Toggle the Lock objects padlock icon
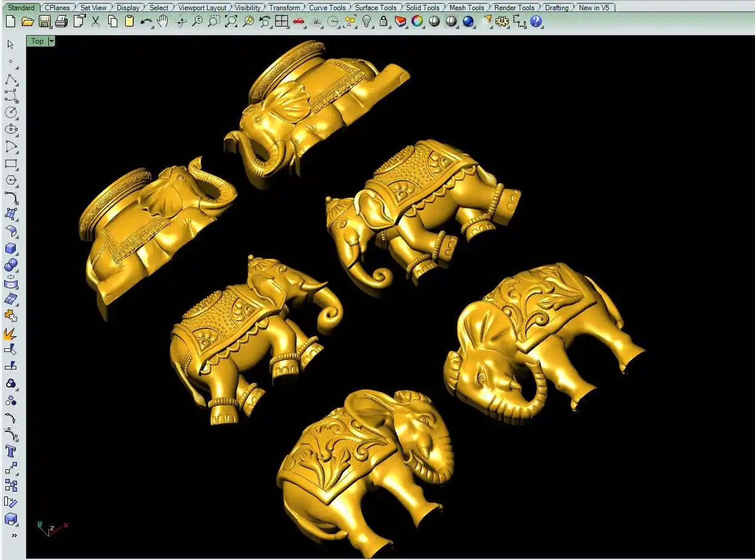Image resolution: width=755 pixels, height=560 pixels. [384, 22]
